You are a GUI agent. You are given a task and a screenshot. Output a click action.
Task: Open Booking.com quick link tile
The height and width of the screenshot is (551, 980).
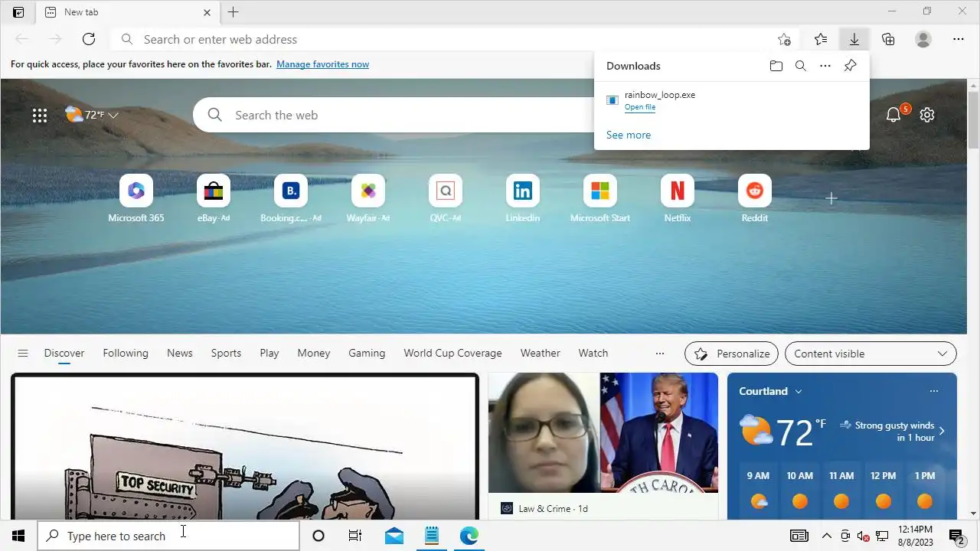(x=291, y=199)
